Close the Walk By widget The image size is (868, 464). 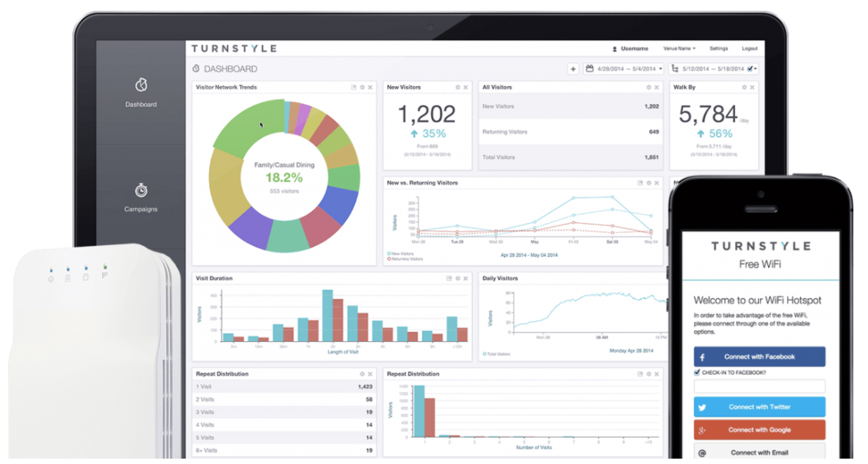753,88
